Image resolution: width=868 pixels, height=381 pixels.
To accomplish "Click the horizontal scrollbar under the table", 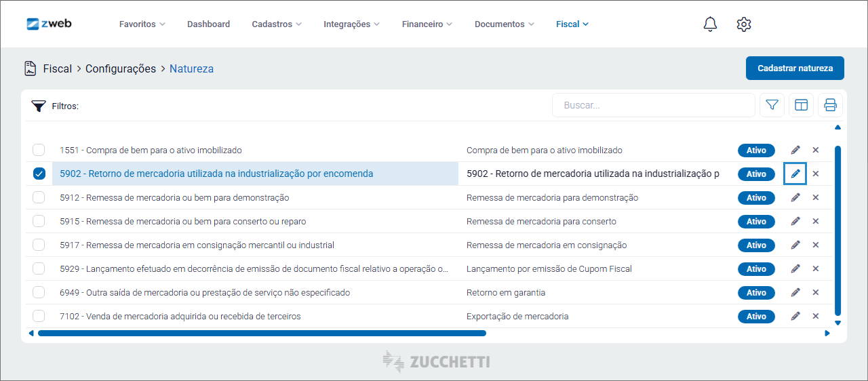I will pos(262,333).
